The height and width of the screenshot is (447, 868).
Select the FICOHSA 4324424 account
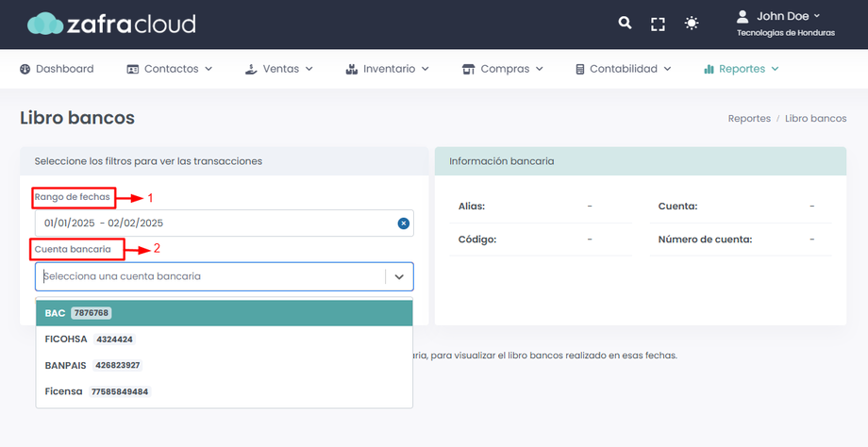(225, 339)
